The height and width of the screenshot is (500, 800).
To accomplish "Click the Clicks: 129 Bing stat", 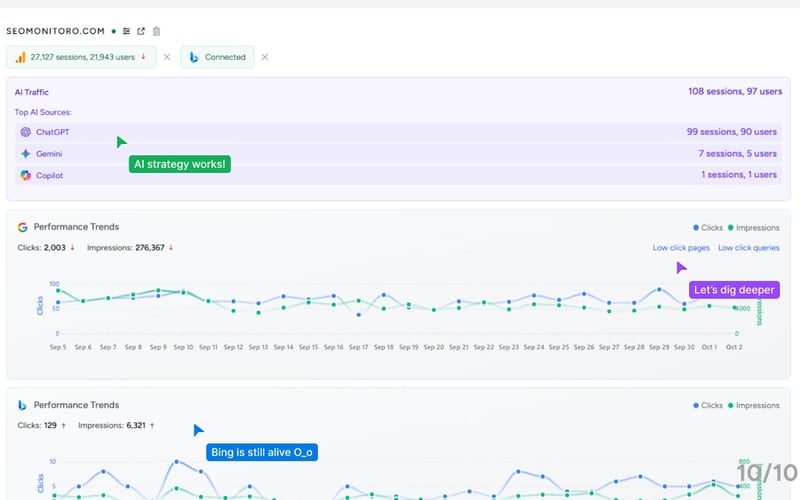I will click(37, 426).
